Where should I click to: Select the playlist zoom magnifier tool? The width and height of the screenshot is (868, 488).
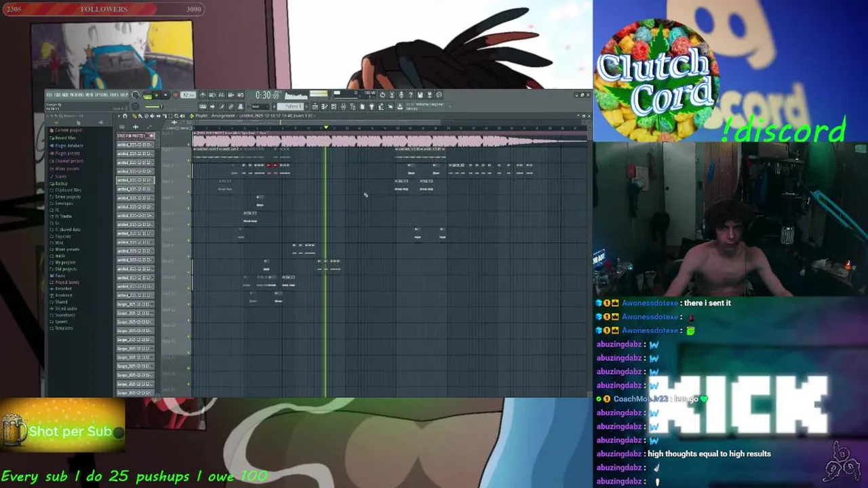coord(176,116)
